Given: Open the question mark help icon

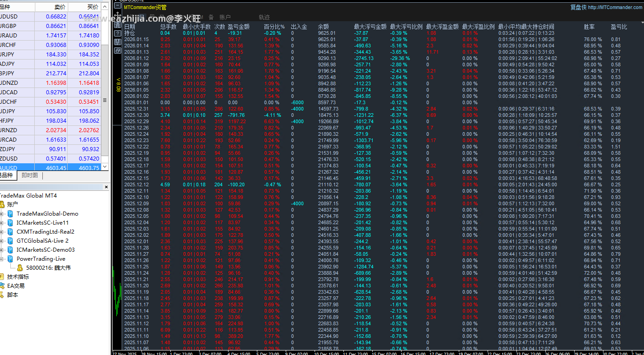Looking at the screenshot, I should pos(118,33).
